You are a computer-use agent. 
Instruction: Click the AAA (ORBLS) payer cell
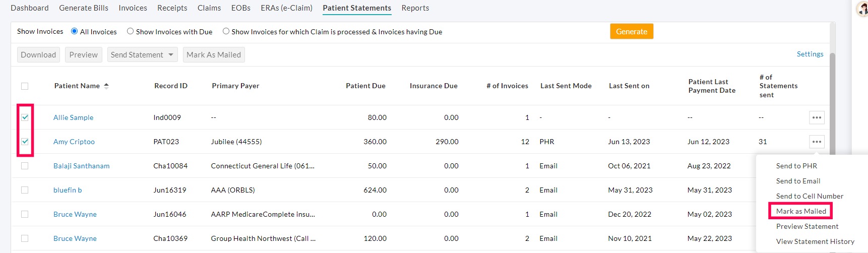point(233,190)
